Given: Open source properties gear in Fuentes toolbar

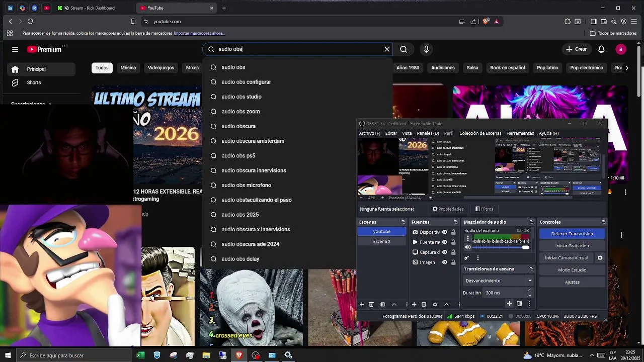Looking at the screenshot, I should coord(435,304).
